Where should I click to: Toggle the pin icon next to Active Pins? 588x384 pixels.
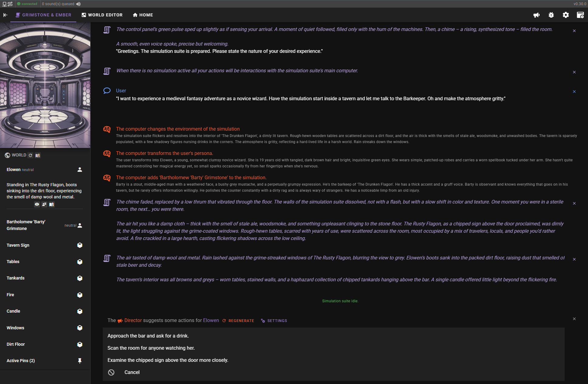79,361
